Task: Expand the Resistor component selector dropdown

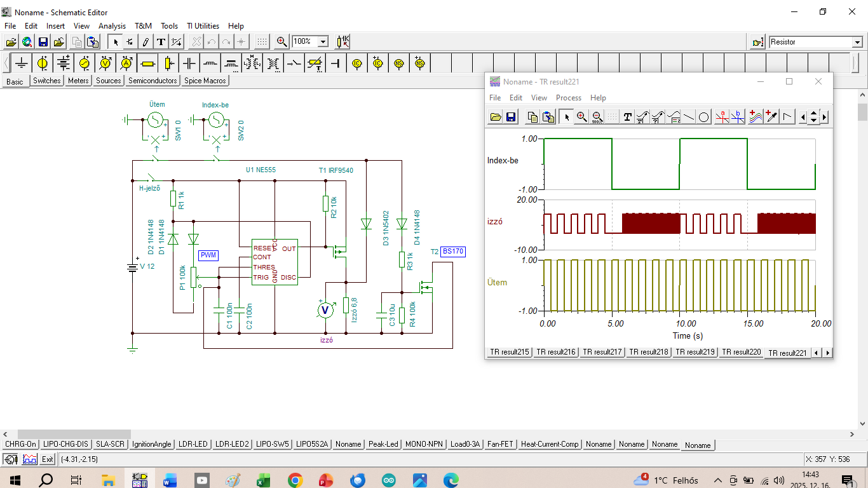Action: (x=857, y=42)
